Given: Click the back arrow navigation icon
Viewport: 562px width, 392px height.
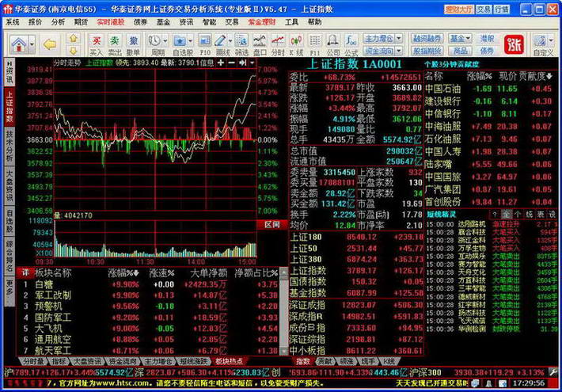Looking at the screenshot, I should click(x=51, y=44).
